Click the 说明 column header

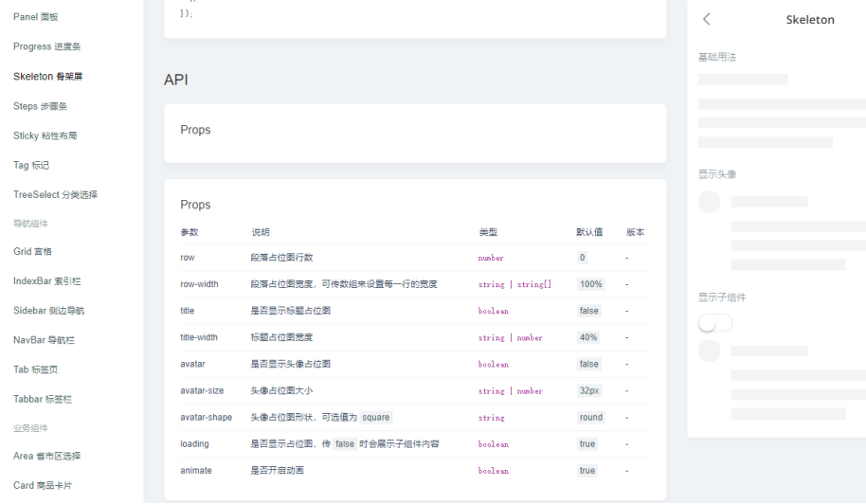[261, 232]
